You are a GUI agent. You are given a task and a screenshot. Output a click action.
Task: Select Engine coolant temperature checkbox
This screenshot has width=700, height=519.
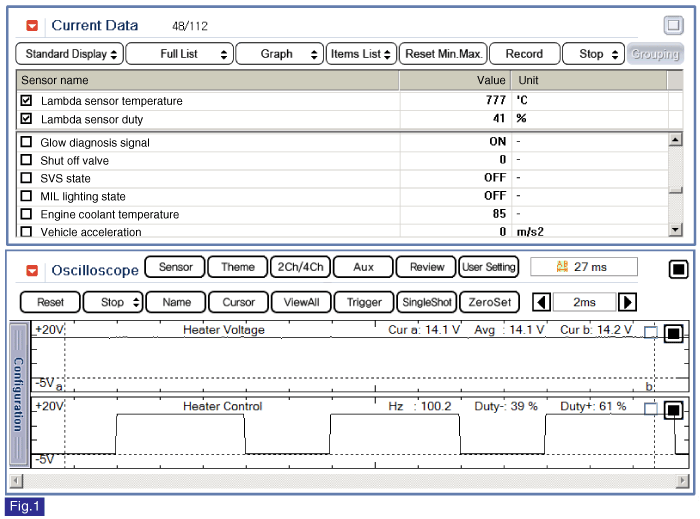pyautogui.click(x=26, y=214)
